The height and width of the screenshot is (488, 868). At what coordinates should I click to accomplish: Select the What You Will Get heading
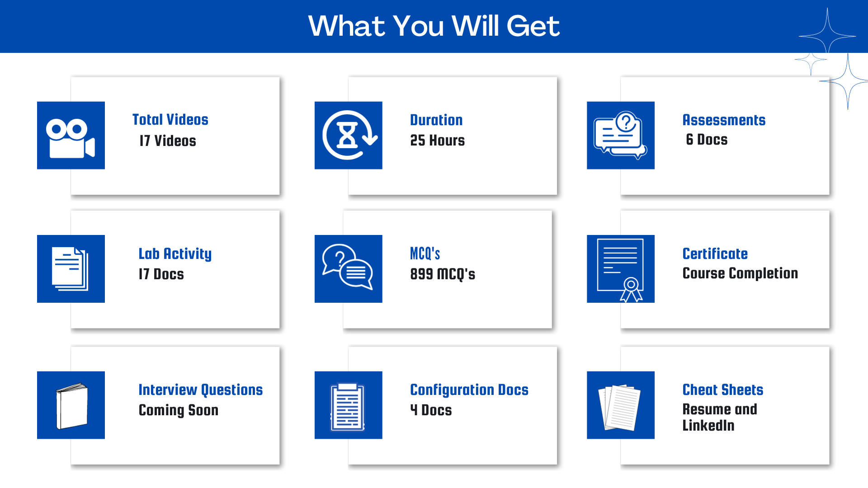point(434,27)
